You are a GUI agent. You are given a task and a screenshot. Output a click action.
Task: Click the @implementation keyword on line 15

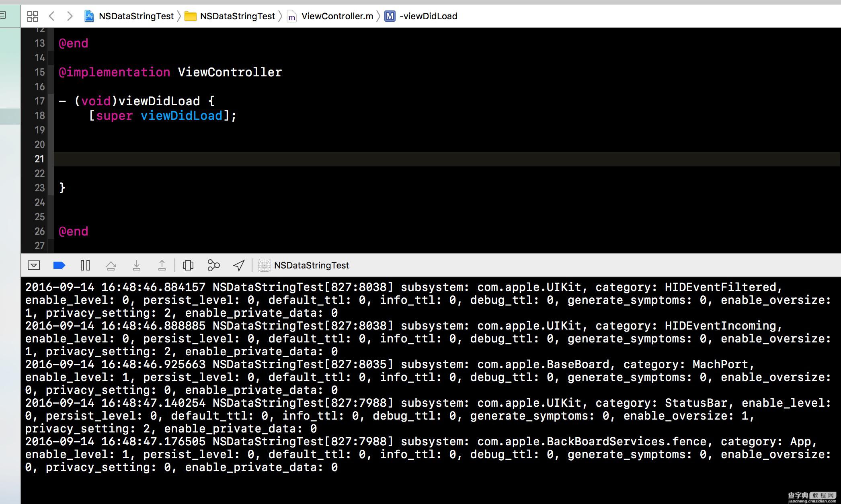click(x=115, y=72)
